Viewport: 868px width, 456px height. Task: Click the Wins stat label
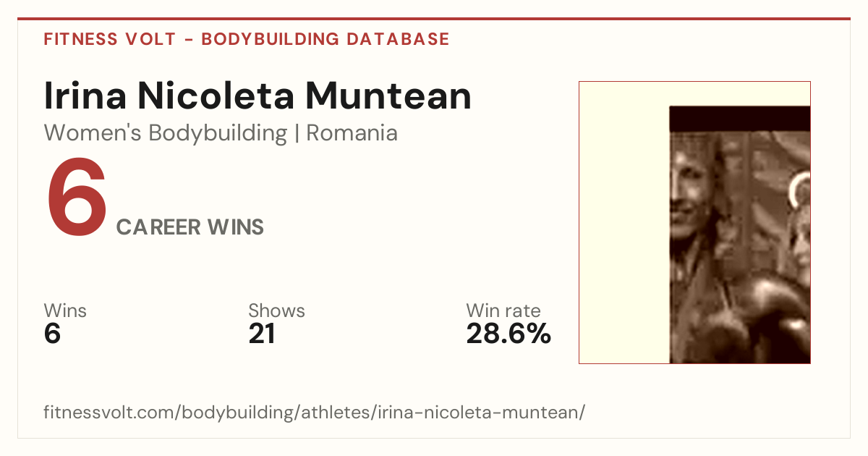(x=65, y=311)
